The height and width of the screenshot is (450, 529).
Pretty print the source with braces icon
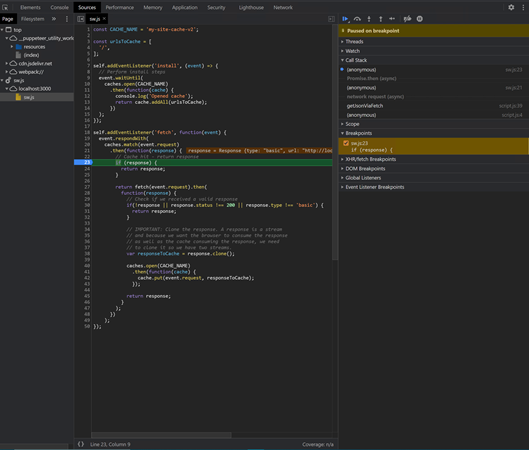pyautogui.click(x=81, y=444)
